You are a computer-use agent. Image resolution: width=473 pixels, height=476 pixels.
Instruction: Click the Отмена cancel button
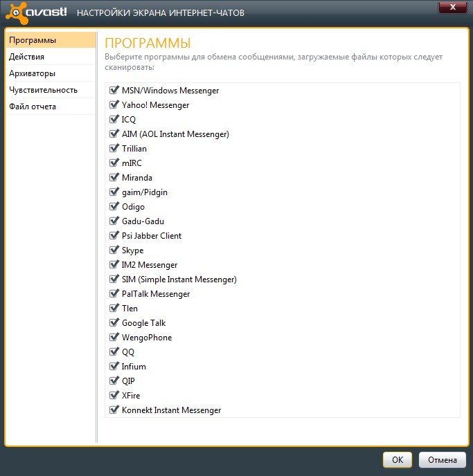click(443, 459)
